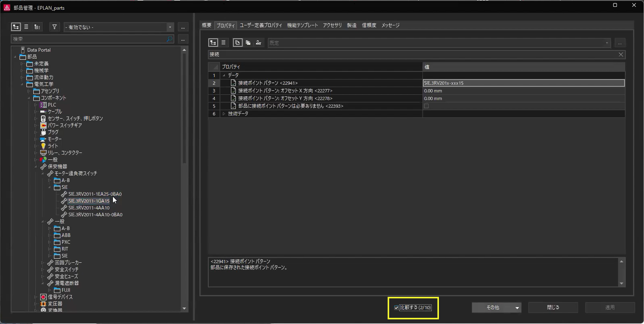Click the filter funnel icon
Screen dimensions: 644x324
55,27
